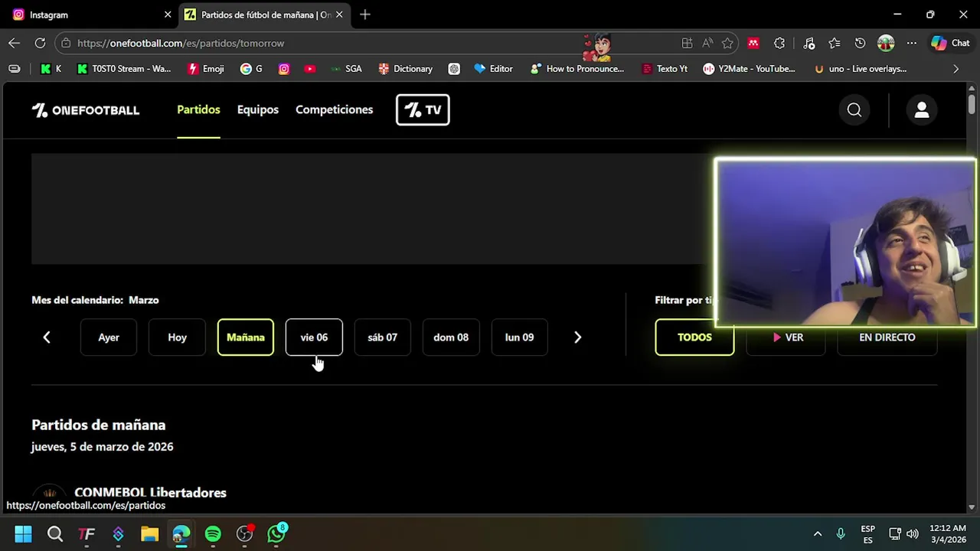Open File Explorer from the taskbar

[x=149, y=533]
